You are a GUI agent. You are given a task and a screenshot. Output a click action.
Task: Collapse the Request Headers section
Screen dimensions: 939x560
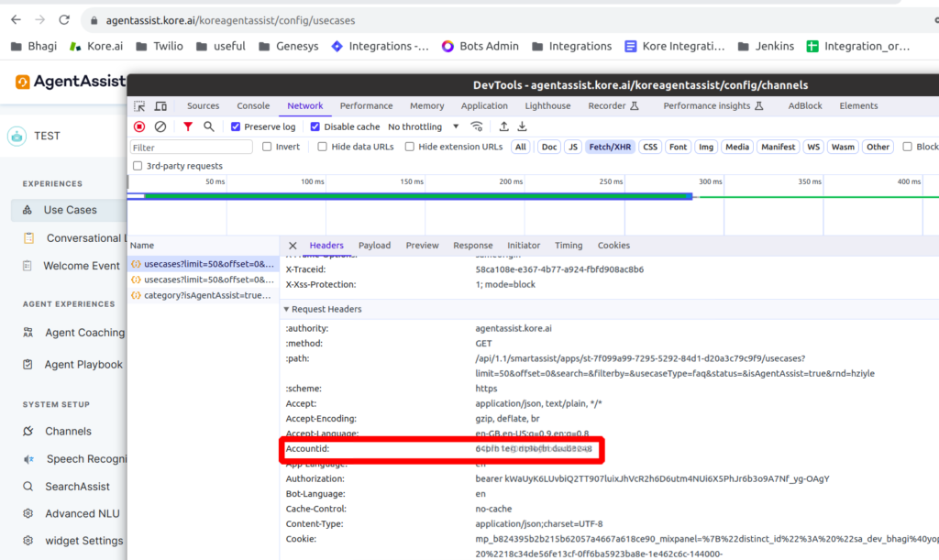tap(286, 309)
